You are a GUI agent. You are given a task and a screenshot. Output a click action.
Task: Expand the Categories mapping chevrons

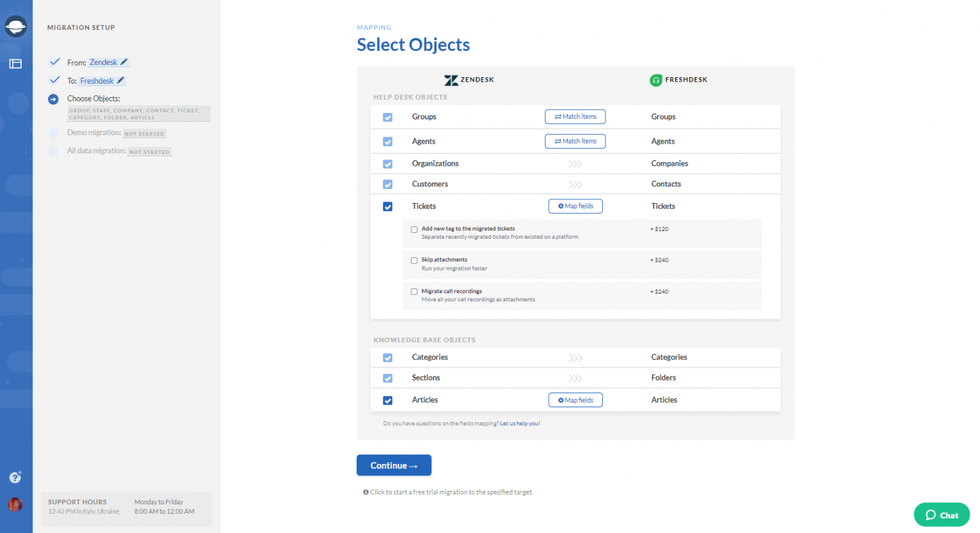pos(575,357)
